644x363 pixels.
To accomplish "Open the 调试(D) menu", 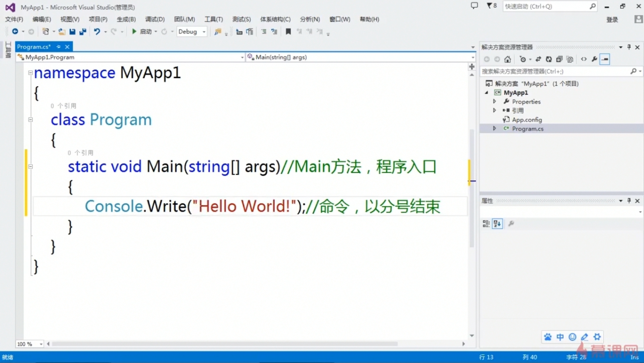I will [155, 19].
